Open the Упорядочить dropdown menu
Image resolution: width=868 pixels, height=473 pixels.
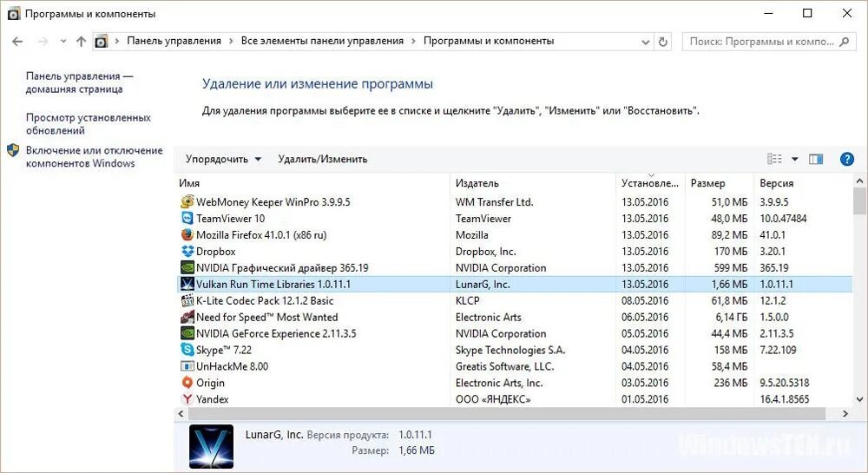pos(223,160)
